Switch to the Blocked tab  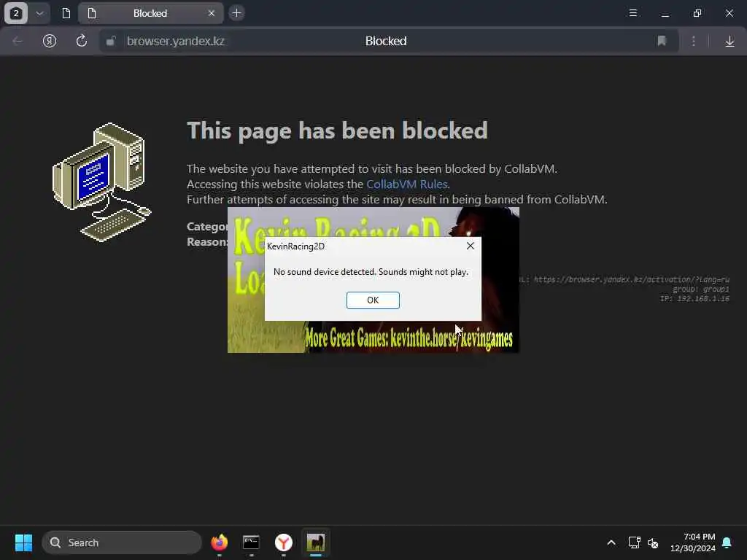tap(150, 13)
